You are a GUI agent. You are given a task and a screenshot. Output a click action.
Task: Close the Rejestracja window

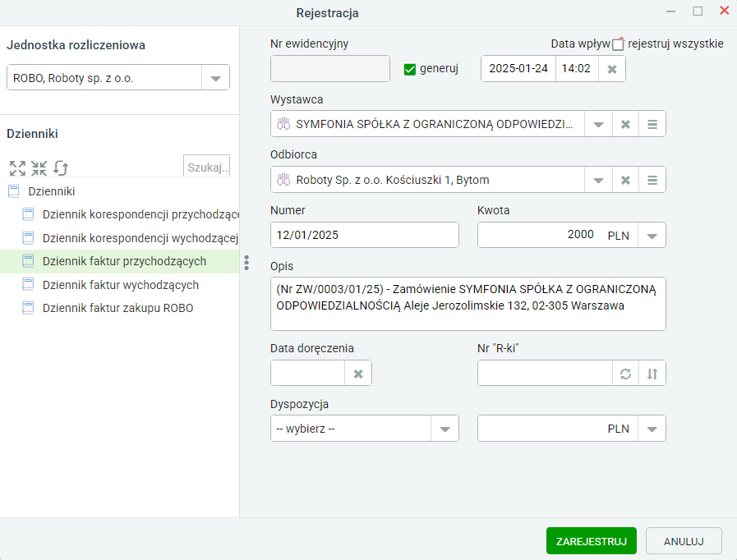click(x=725, y=11)
